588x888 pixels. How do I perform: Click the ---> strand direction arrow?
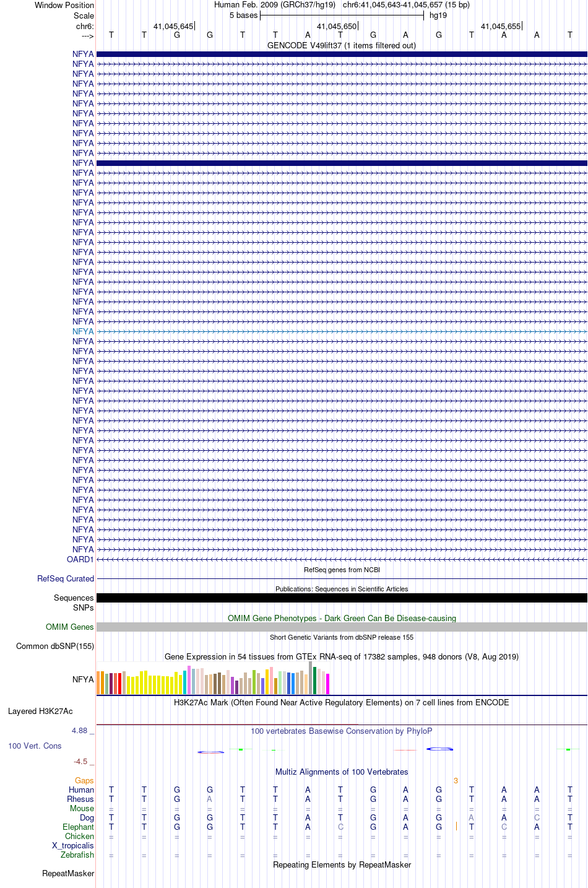(87, 36)
